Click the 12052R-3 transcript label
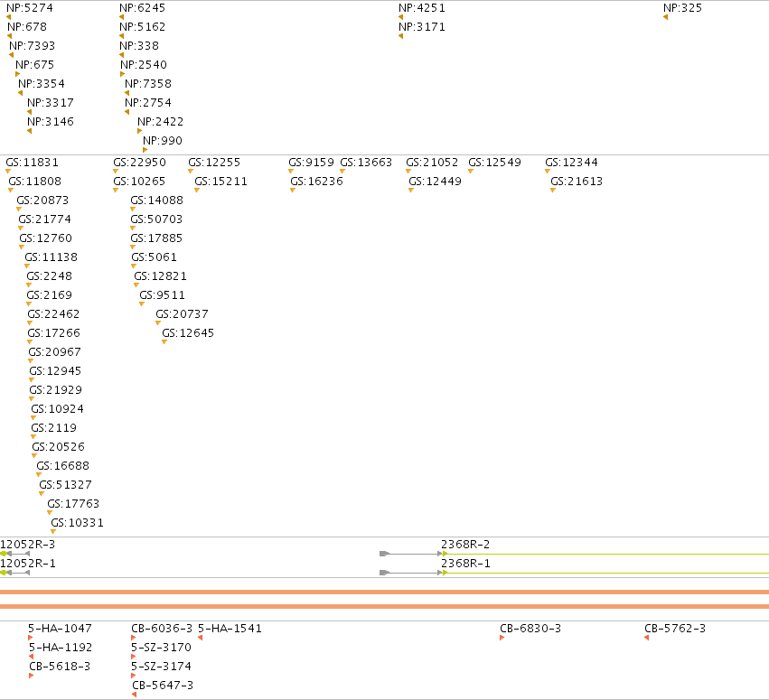The height and width of the screenshot is (700, 769). pos(28,545)
